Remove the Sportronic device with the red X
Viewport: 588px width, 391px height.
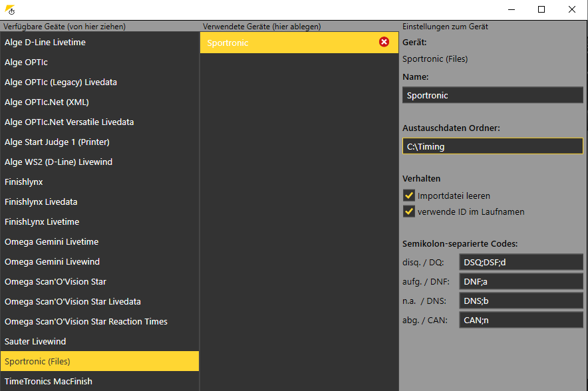[384, 42]
